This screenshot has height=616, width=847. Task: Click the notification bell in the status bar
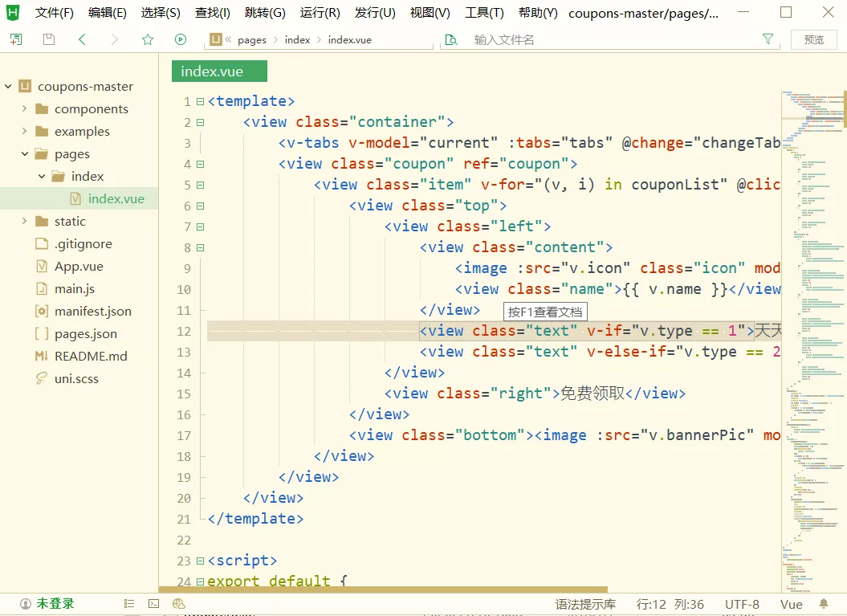point(824,603)
